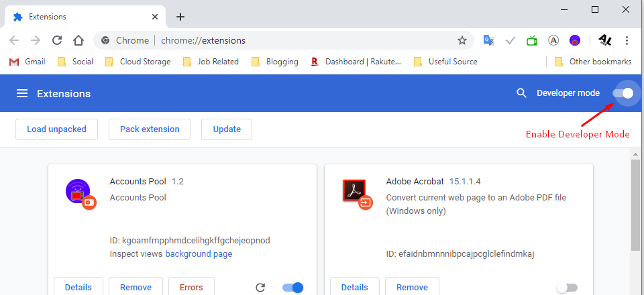Open Gmail bookmark
The width and height of the screenshot is (644, 295).
point(27,62)
